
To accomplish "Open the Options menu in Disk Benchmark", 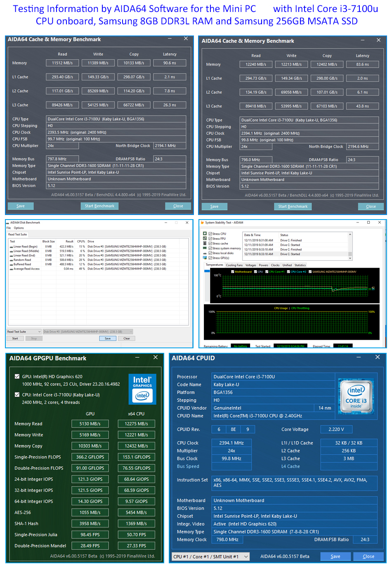I will pos(19,228).
